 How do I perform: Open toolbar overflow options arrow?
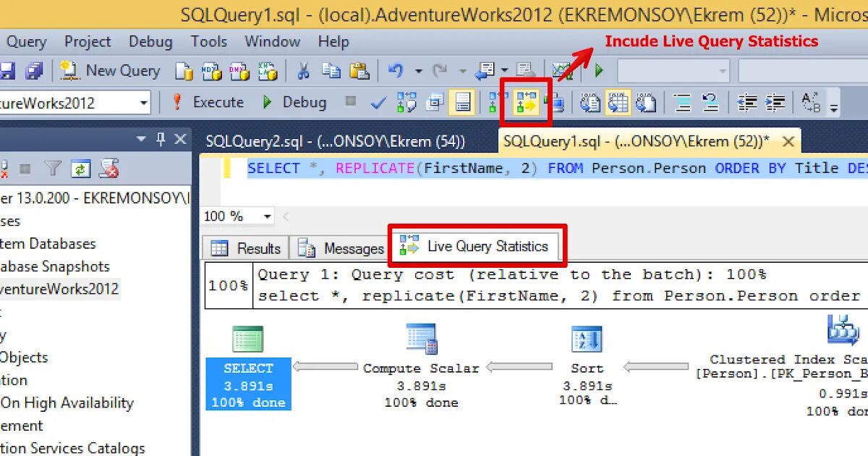834,109
